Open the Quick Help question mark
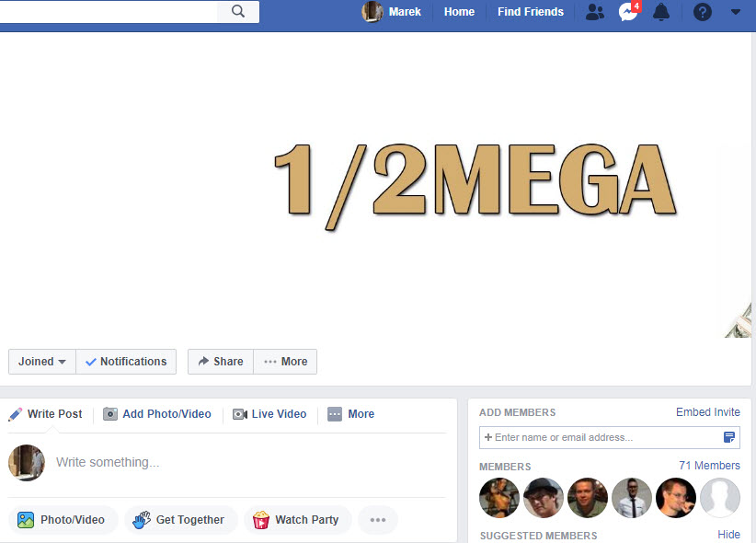Image resolution: width=756 pixels, height=543 pixels. (703, 12)
